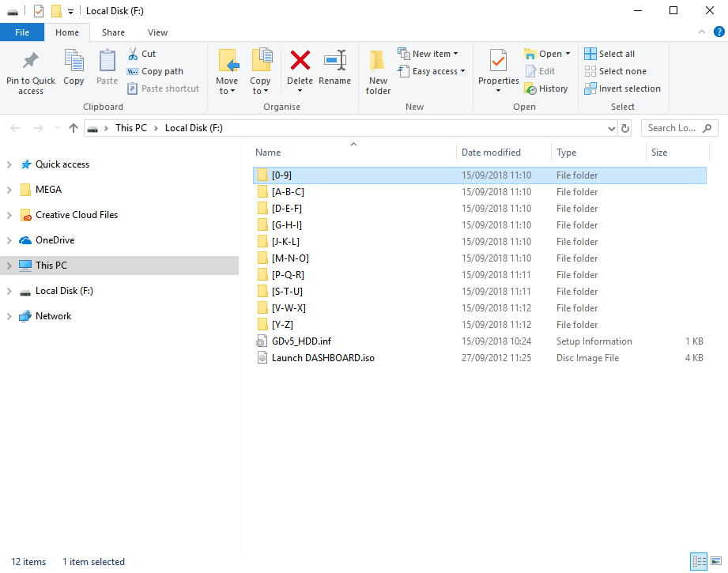Switch to large icons view layout
Screen dimensions: 728x573
(x=716, y=562)
